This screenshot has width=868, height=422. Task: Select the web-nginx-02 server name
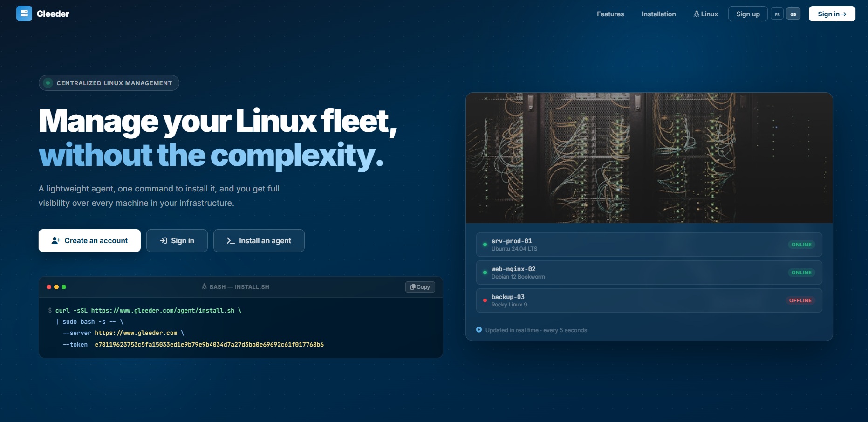(513, 269)
